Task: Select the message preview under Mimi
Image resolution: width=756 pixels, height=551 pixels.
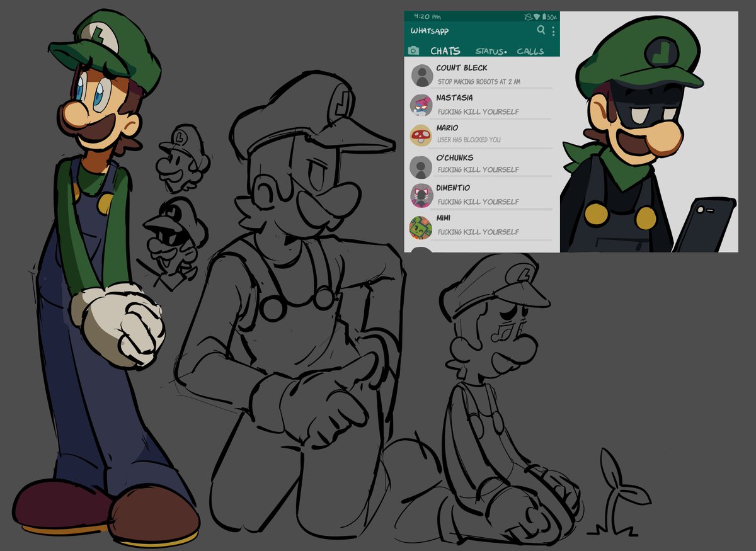Action: [x=479, y=232]
